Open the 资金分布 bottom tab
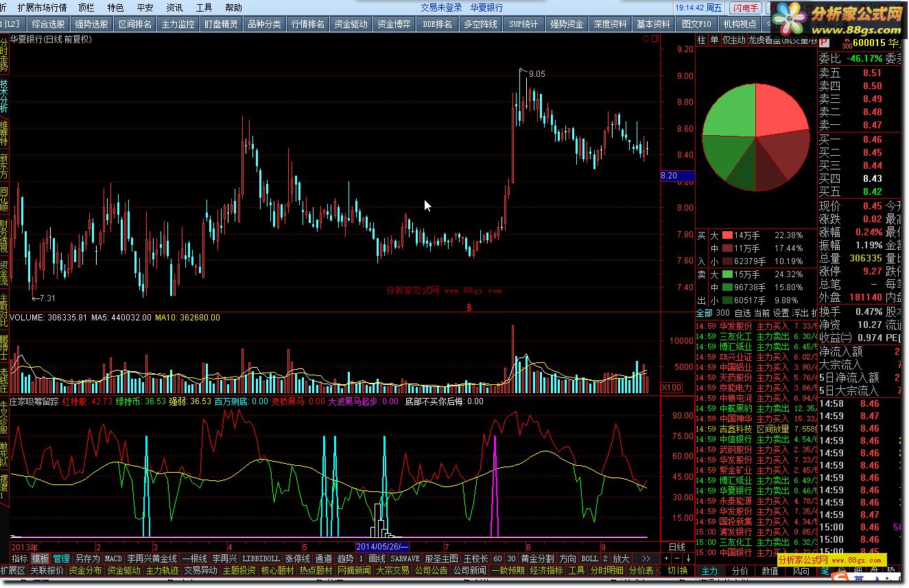The image size is (909, 588). [85, 570]
